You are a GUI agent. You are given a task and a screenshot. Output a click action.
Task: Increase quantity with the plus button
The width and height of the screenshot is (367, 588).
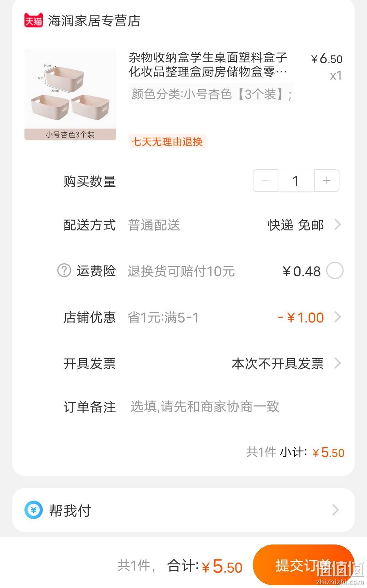tap(327, 180)
